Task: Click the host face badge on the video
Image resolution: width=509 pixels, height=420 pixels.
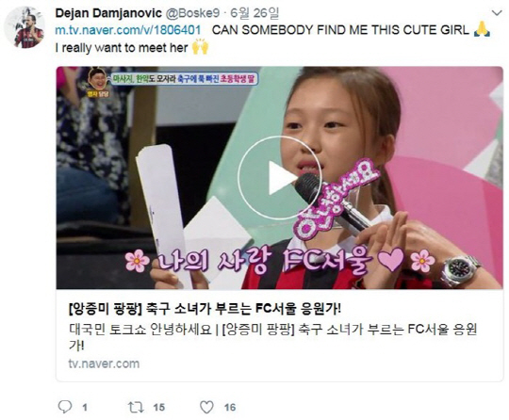Action: [x=98, y=83]
